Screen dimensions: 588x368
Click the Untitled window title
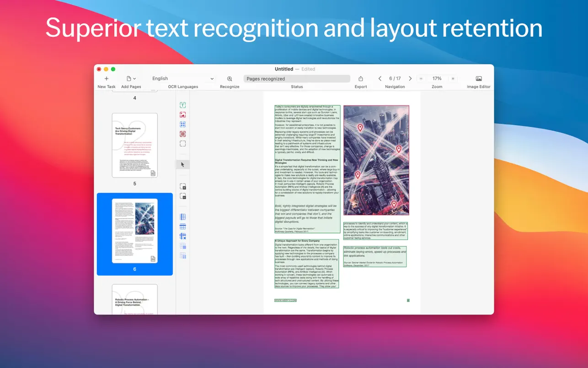pos(284,69)
